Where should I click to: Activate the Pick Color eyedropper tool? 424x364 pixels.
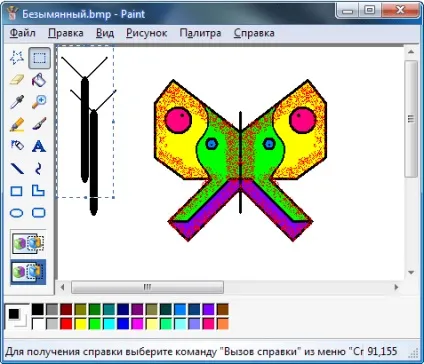(17, 102)
